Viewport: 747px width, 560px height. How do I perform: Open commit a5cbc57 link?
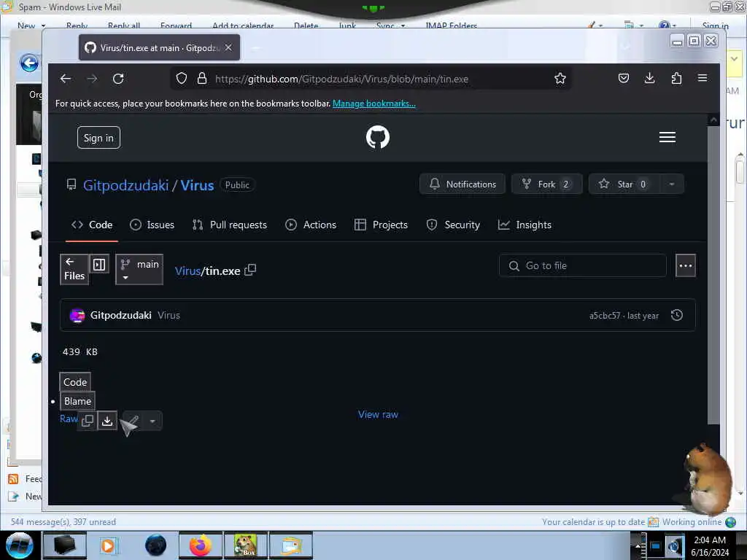(605, 316)
